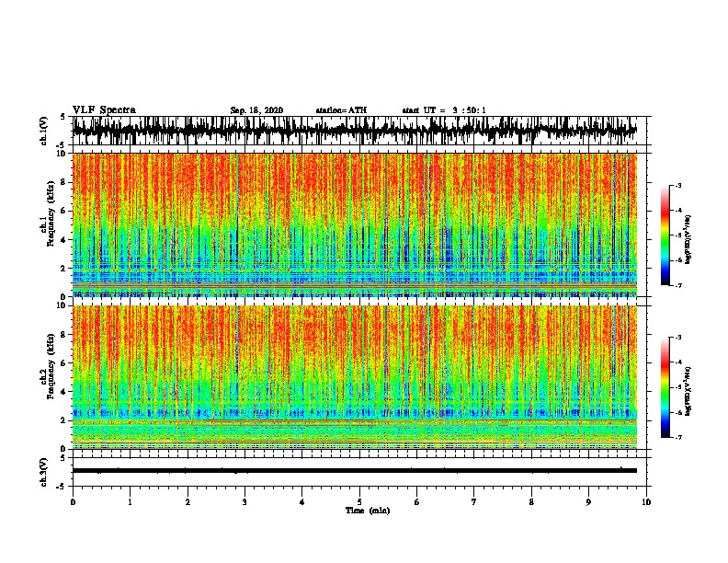Screen dimensions: 728x563
Task: Click the "station=ATH" header label
Action: tap(341, 110)
